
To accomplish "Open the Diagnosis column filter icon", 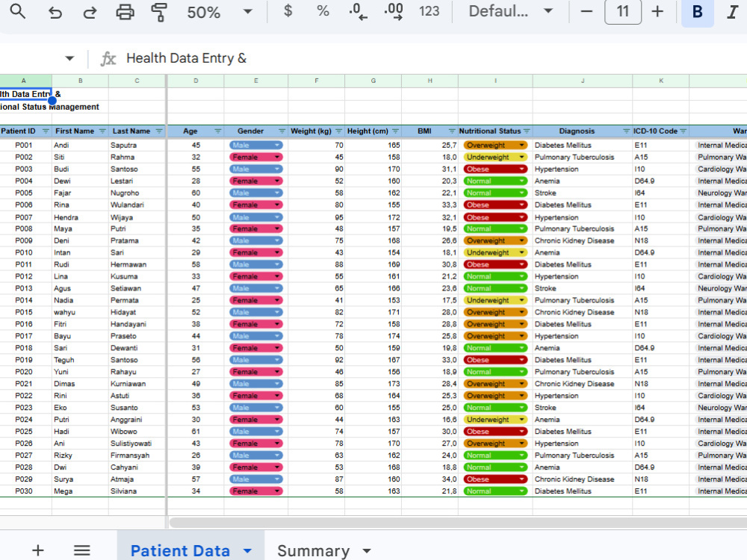I will [627, 131].
